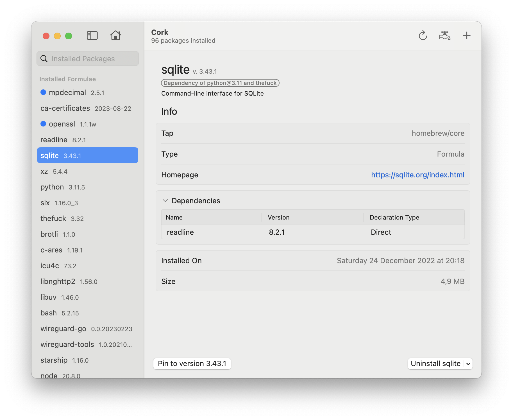
Task: Click the Formula type value
Action: [451, 154]
